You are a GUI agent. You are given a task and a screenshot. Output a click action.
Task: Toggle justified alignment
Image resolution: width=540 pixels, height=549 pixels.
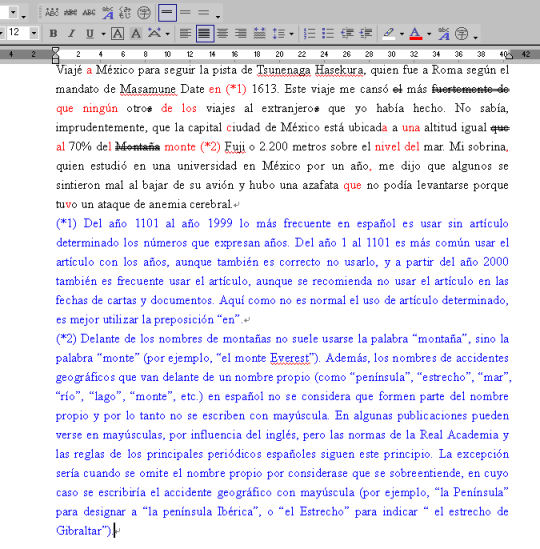tap(205, 34)
